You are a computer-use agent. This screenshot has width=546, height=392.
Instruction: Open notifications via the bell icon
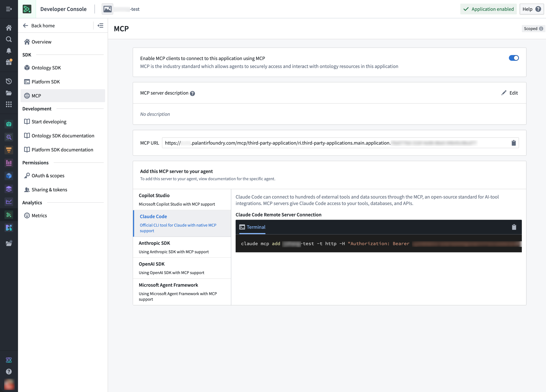coord(9,51)
